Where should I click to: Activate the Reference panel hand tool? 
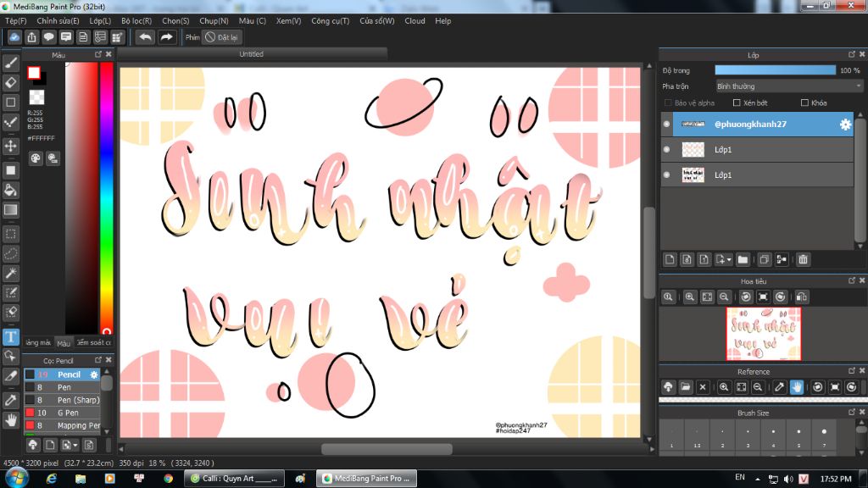click(797, 387)
